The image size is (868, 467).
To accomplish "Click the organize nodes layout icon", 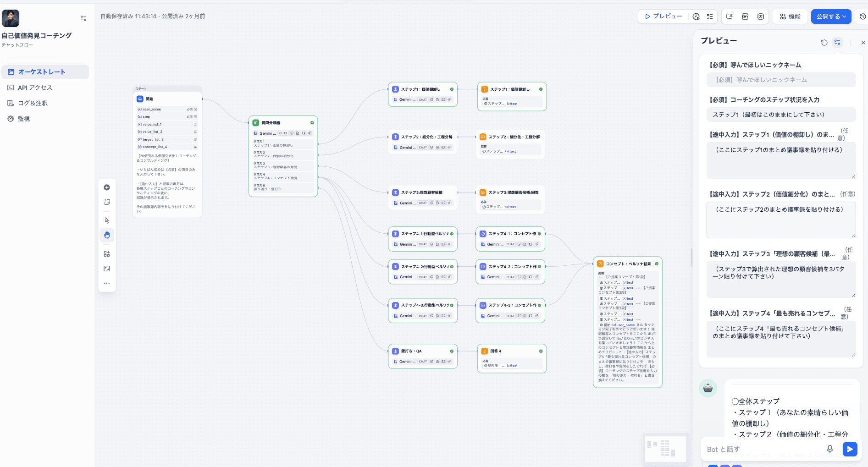I will point(107,254).
